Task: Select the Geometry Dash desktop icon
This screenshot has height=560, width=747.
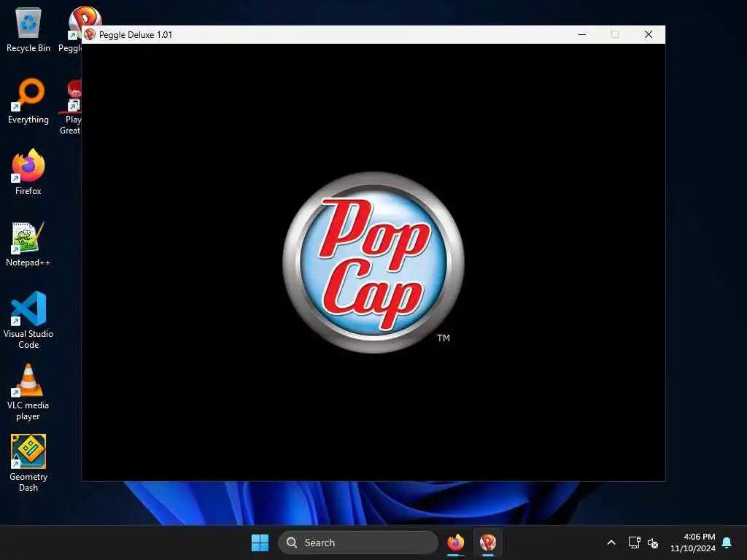Action: pyautogui.click(x=28, y=463)
